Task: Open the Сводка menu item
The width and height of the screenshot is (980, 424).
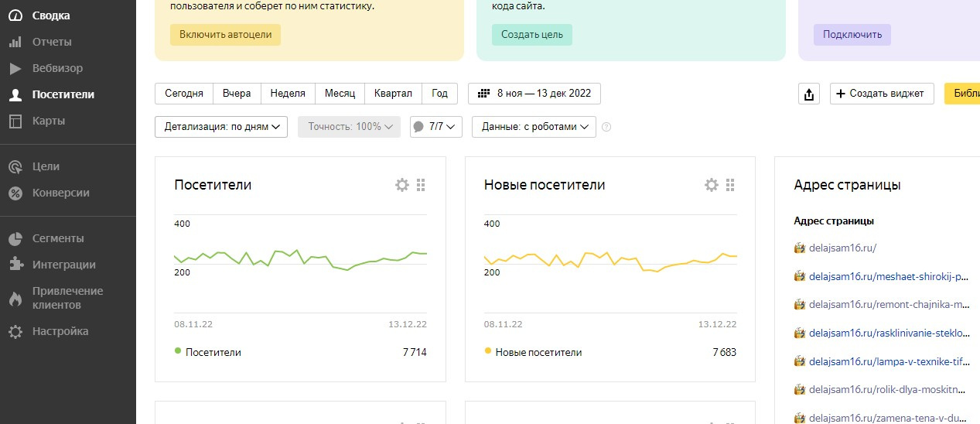Action: point(51,15)
